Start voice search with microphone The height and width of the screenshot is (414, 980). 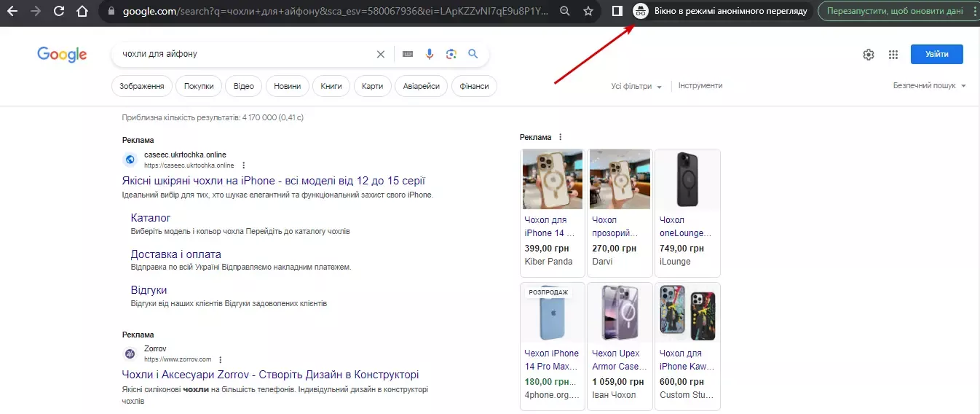(430, 54)
